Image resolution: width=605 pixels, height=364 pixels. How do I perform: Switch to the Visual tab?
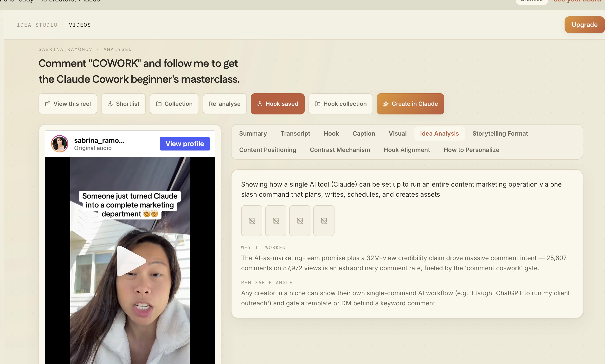point(398,133)
